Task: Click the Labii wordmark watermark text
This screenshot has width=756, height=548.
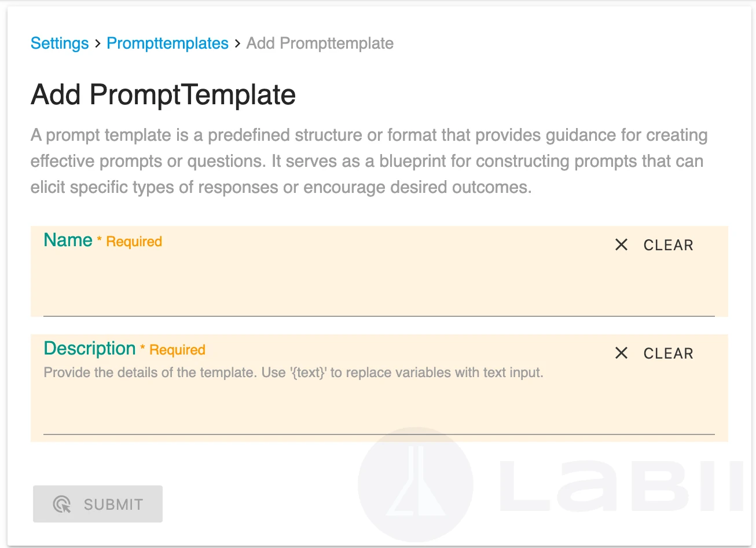Action: [x=621, y=486]
